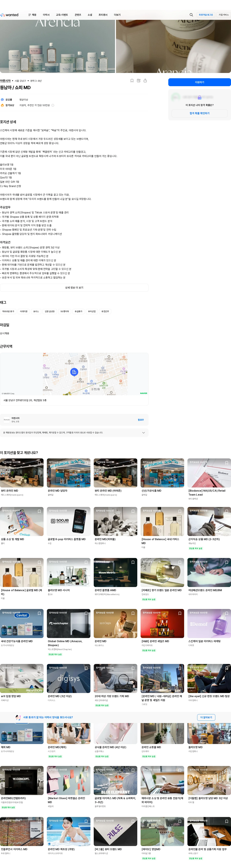This screenshot has height=868, width=231.
Task: Bookmark the 여성패션브랜드 온라인 MD/BM card
Action: coord(227,562)
